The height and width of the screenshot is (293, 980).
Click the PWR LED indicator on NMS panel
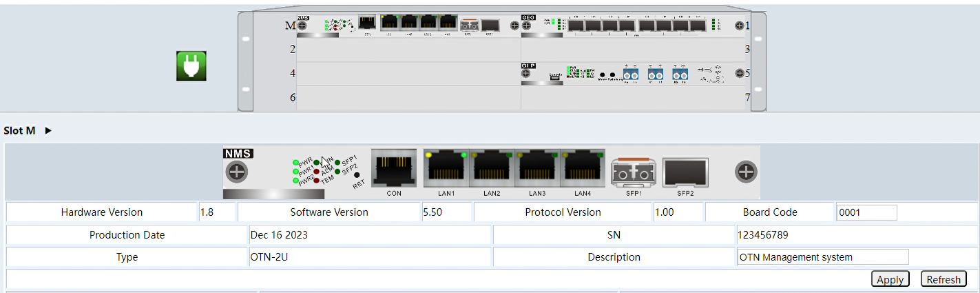[296, 163]
